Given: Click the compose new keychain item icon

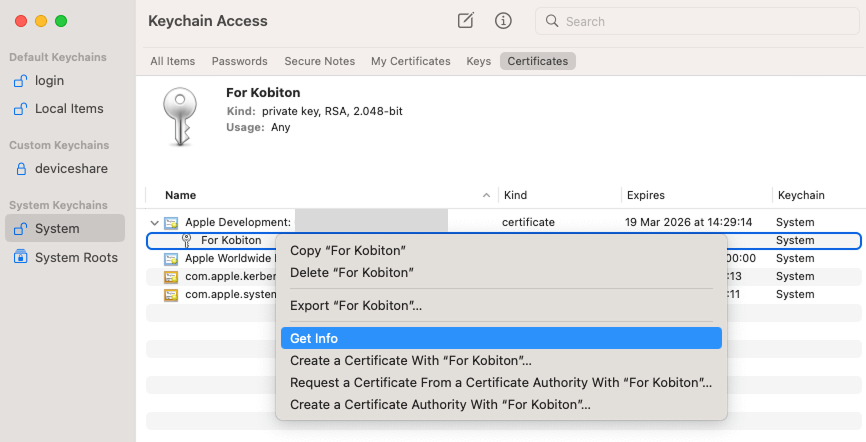Looking at the screenshot, I should (x=466, y=21).
